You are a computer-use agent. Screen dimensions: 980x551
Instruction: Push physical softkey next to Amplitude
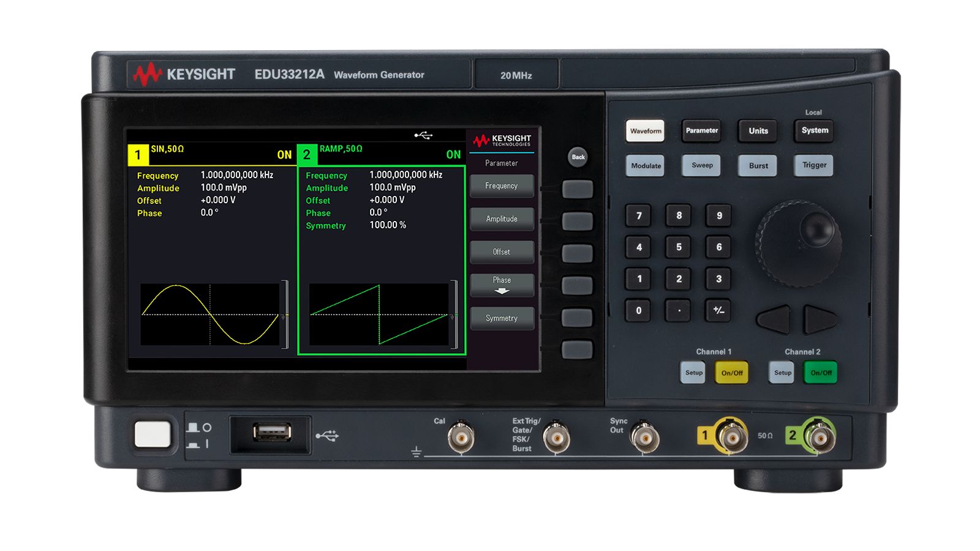578,222
